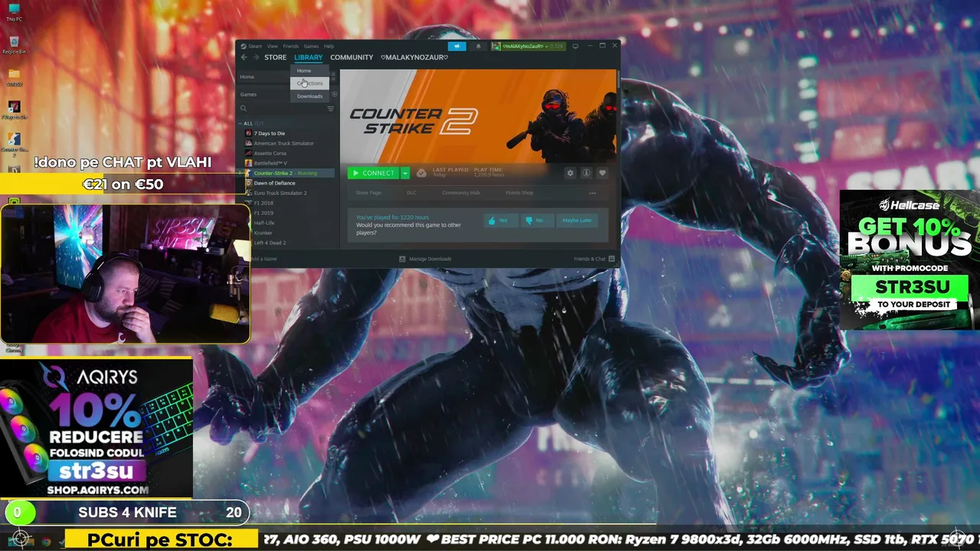
Task: Open the library filter options icon
Action: tap(331, 109)
